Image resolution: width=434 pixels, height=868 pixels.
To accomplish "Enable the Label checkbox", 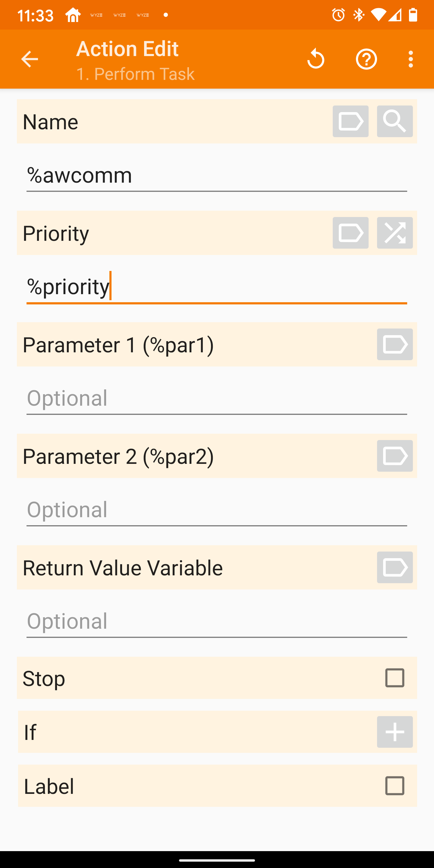I will (x=395, y=786).
